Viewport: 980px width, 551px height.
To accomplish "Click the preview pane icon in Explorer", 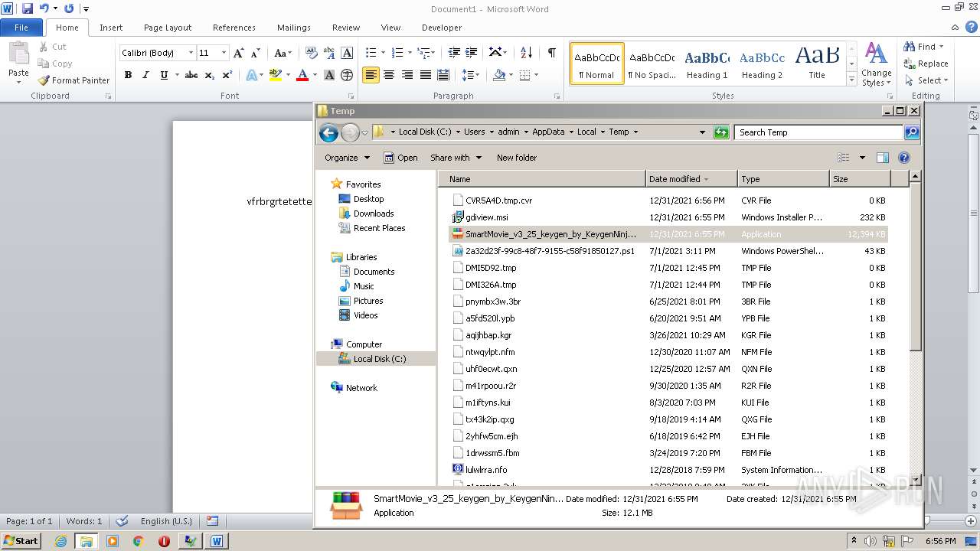I will pos(882,158).
